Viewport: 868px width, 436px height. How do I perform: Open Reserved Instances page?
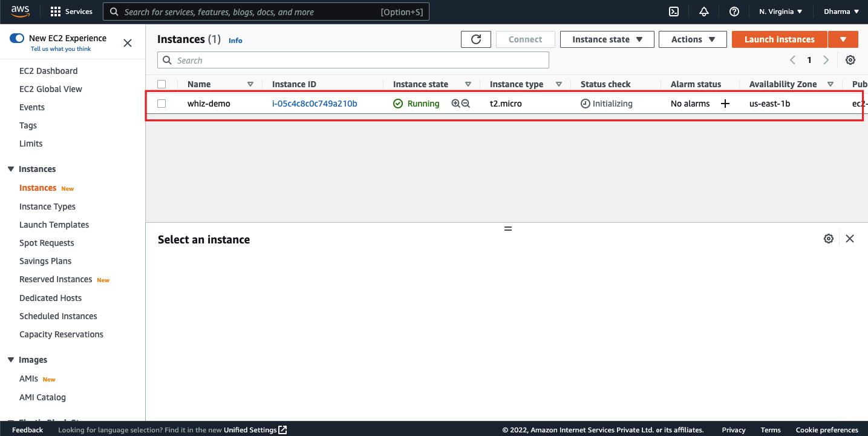click(x=56, y=279)
